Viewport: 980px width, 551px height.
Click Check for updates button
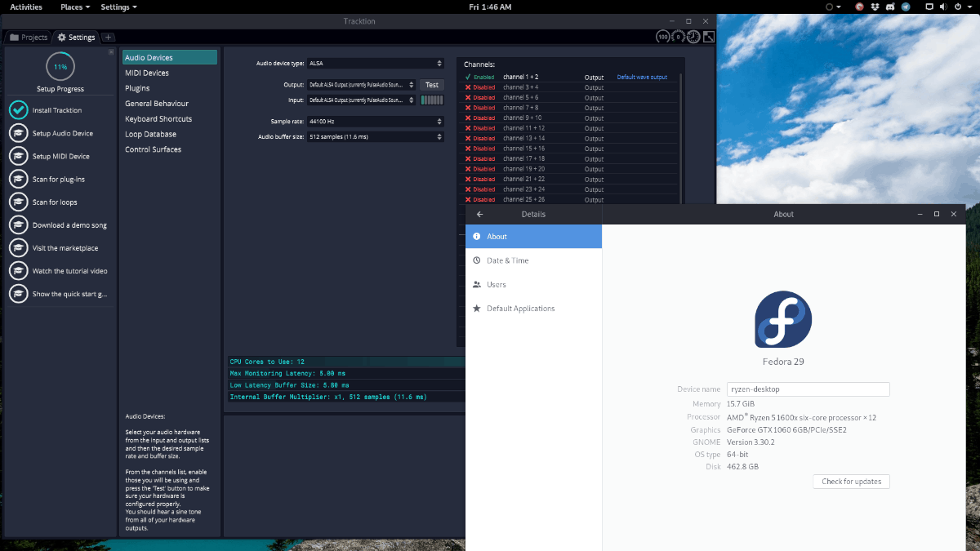(851, 482)
